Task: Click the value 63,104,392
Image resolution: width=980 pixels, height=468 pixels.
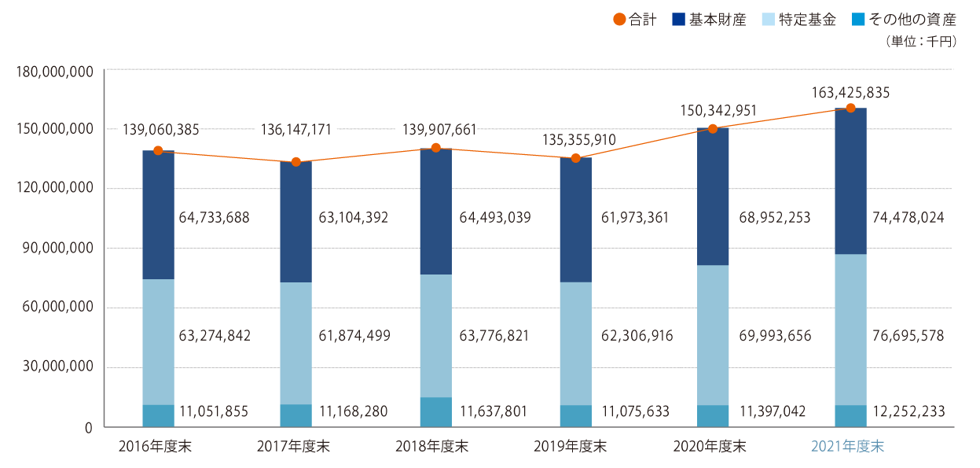Action: click(354, 218)
